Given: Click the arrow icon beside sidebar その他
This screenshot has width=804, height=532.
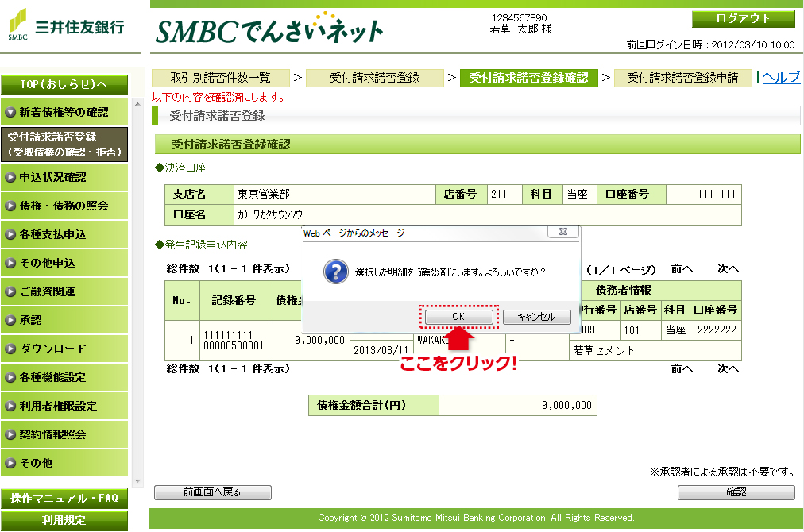Looking at the screenshot, I should pyautogui.click(x=10, y=464).
